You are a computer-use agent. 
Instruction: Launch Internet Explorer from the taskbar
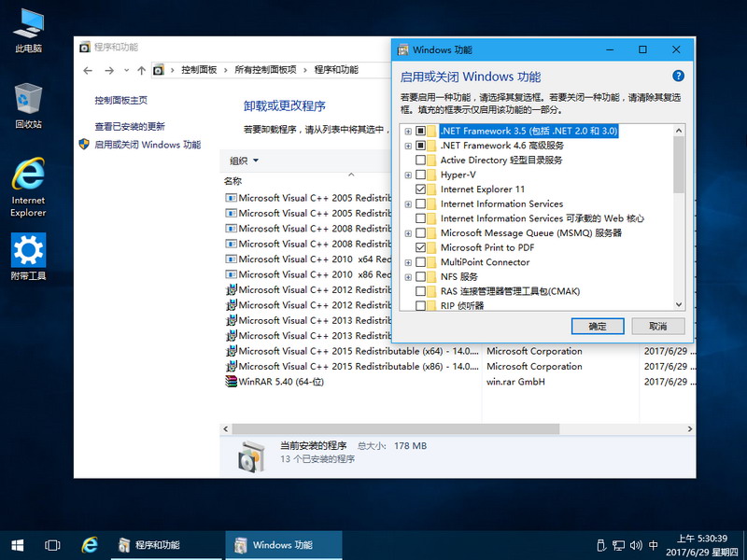coord(89,545)
